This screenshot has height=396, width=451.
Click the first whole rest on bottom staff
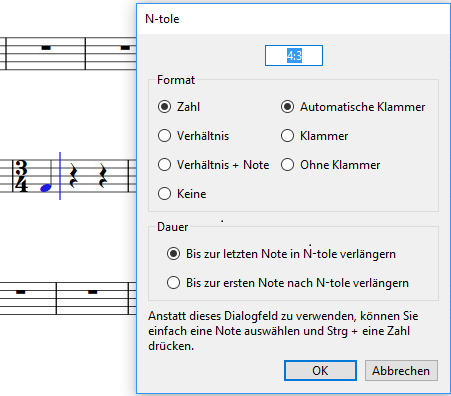tap(20, 292)
